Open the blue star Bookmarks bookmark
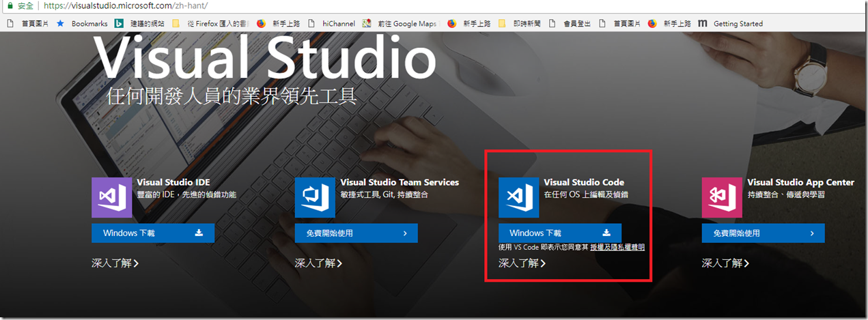The height and width of the screenshot is (320, 868). [81, 23]
